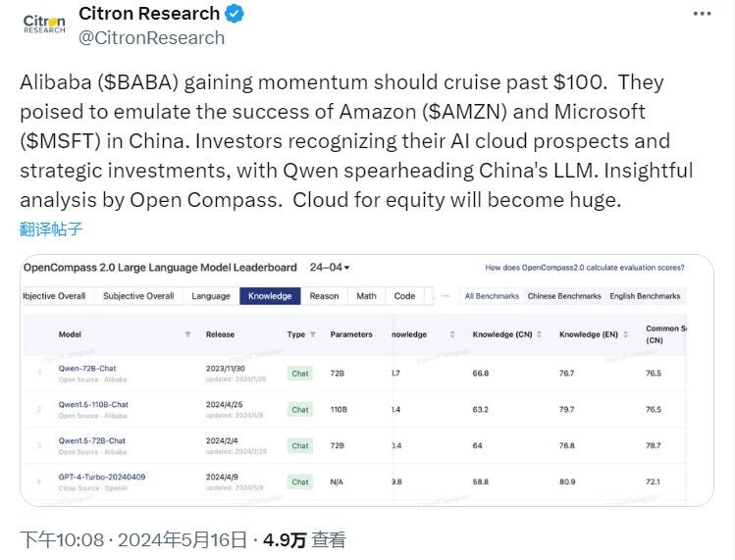Click the @CitronResearch handle
Viewport: 735px width, 560px height.
[151, 37]
